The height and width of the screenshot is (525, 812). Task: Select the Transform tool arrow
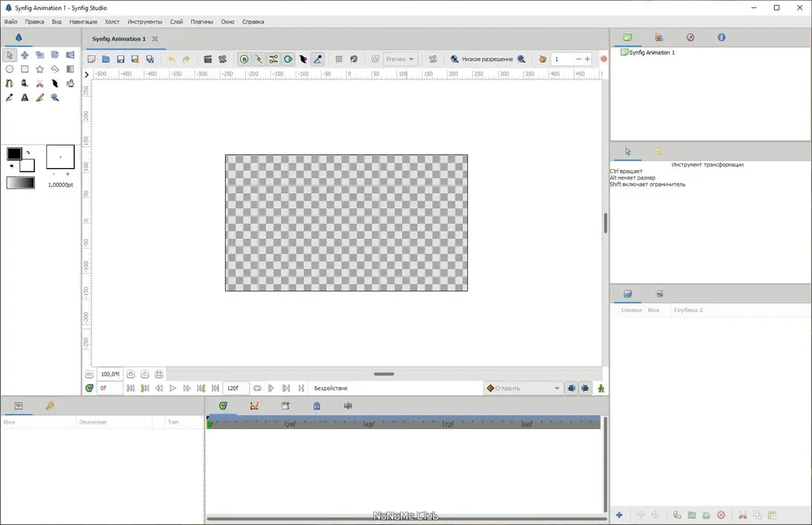10,55
